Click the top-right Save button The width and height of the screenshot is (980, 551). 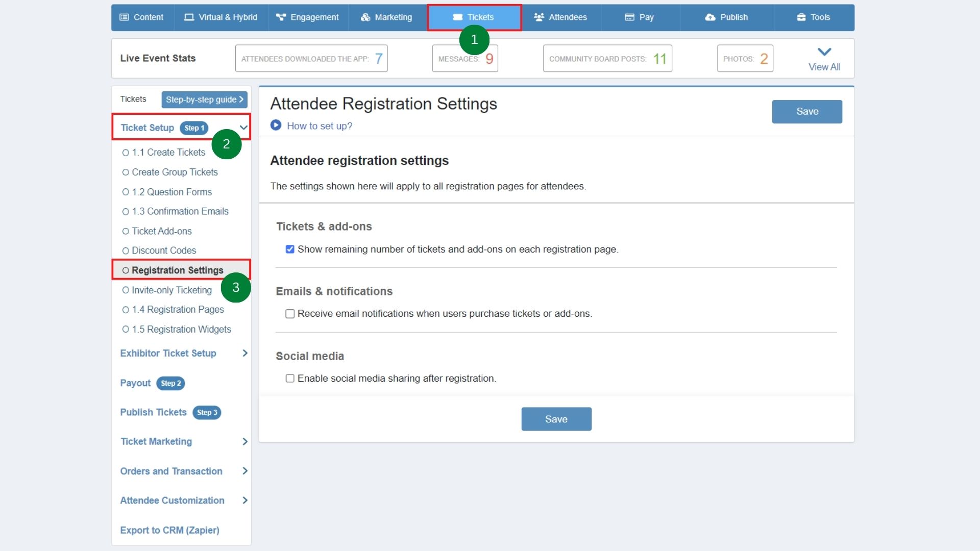[807, 112]
